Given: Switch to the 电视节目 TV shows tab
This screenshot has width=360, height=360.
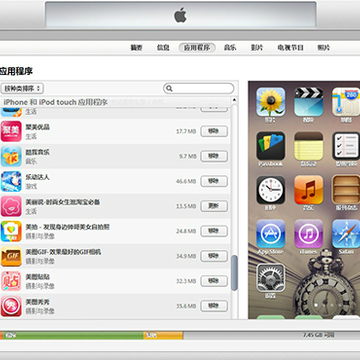Looking at the screenshot, I should pos(290,48).
